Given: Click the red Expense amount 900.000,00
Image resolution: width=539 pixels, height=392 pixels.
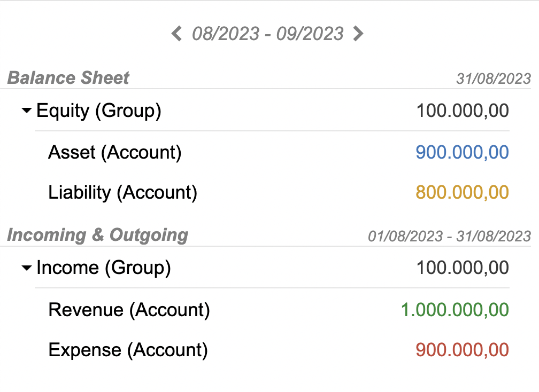Looking at the screenshot, I should coord(462,350).
